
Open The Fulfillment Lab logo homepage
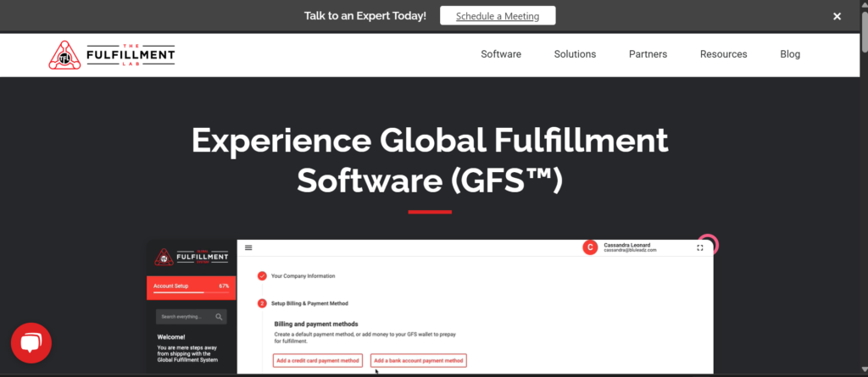tap(112, 55)
